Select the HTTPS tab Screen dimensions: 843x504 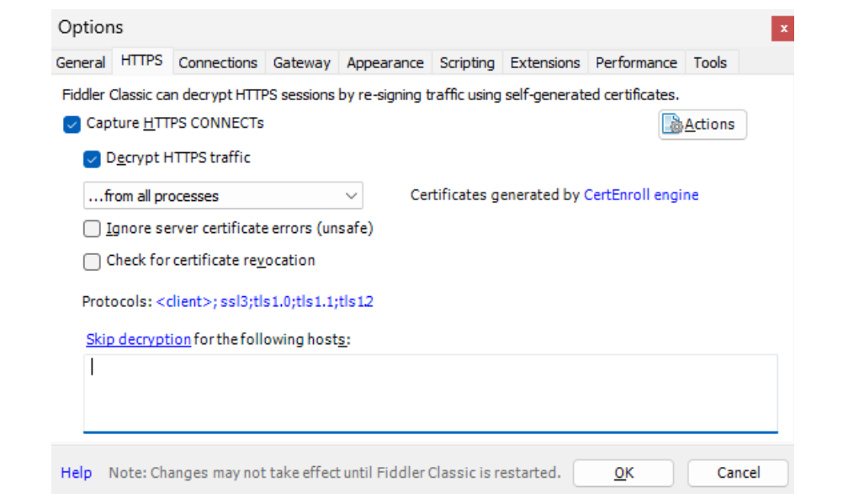[141, 61]
